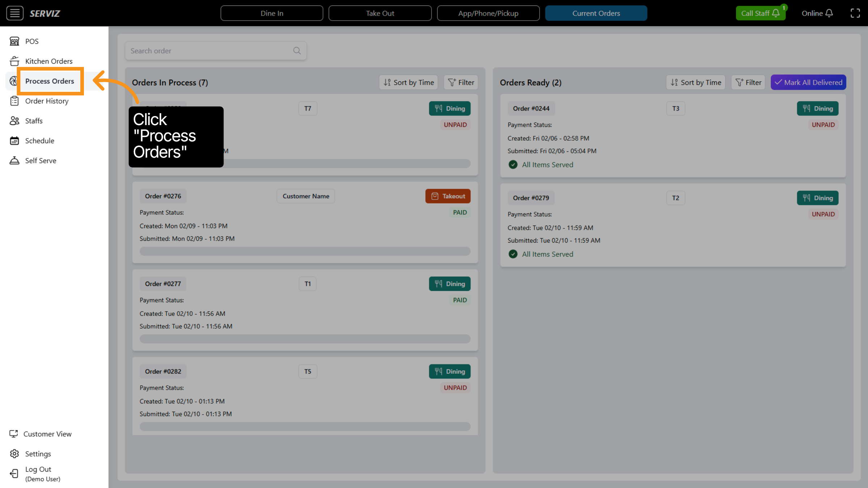Click the Search order field
The image size is (868, 488).
pyautogui.click(x=210, y=51)
